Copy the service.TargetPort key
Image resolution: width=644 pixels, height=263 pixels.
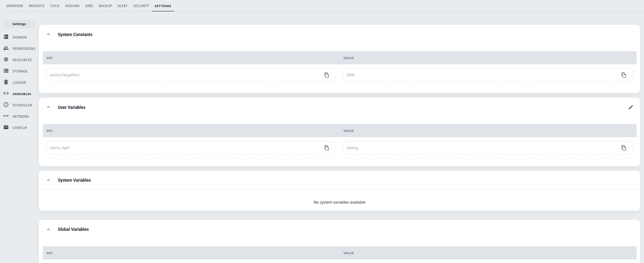coord(327,75)
